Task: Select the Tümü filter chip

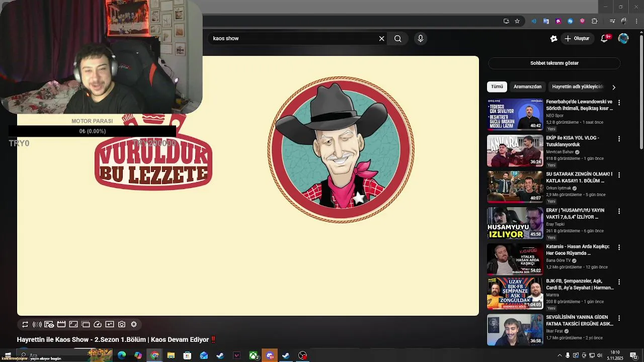Action: [497, 86]
